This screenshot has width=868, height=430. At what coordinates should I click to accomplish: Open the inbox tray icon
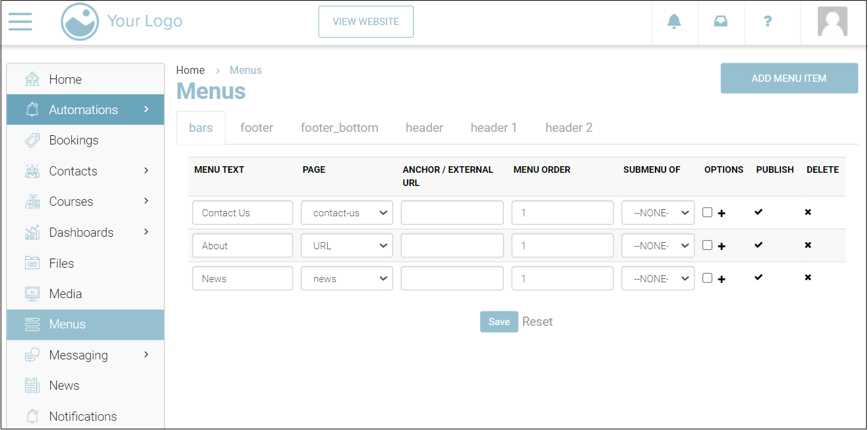coord(721,22)
